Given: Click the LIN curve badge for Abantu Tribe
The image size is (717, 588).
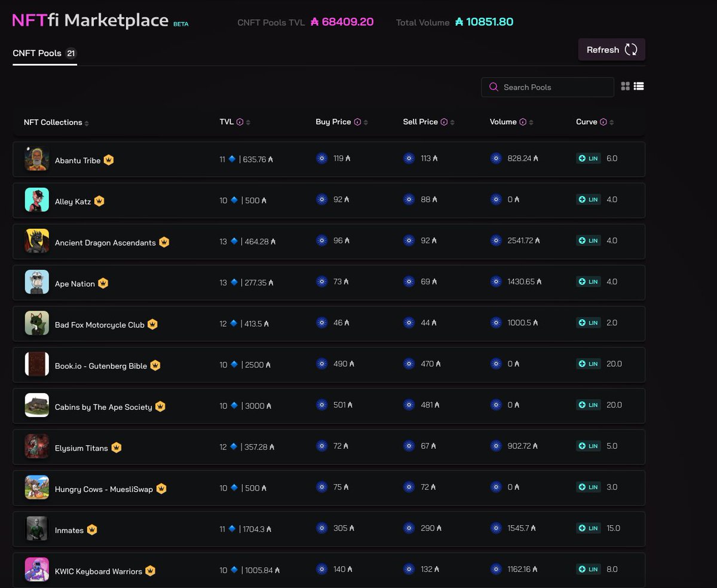Looking at the screenshot, I should [589, 158].
